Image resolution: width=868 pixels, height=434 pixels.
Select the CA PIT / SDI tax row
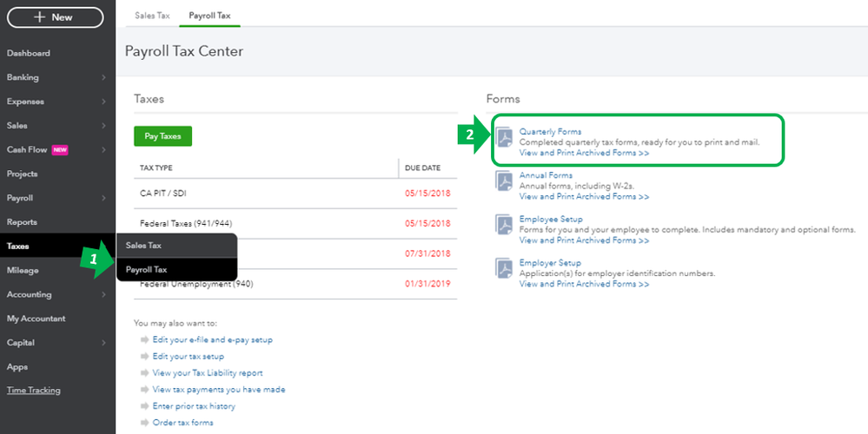295,194
